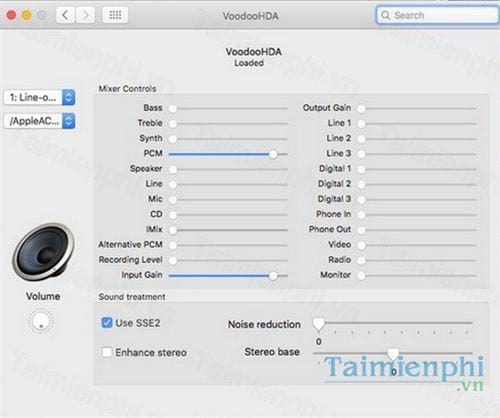Click the Digital 3 slider knob

[361, 200]
